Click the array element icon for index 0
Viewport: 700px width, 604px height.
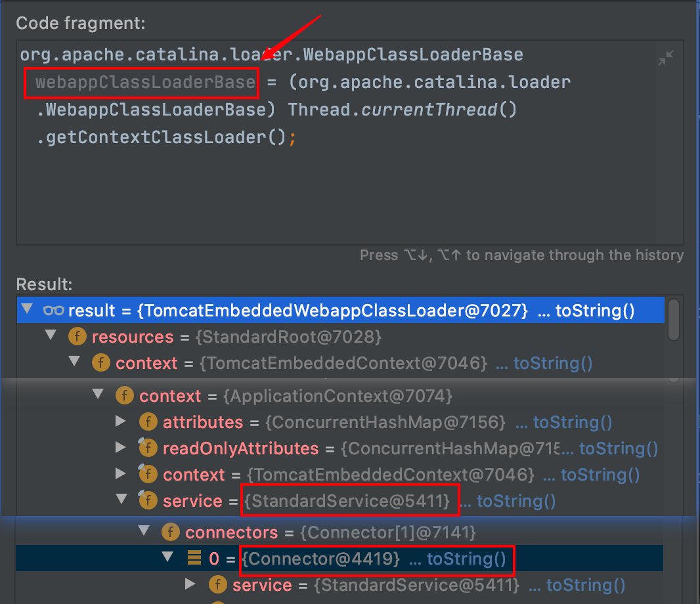tap(194, 559)
